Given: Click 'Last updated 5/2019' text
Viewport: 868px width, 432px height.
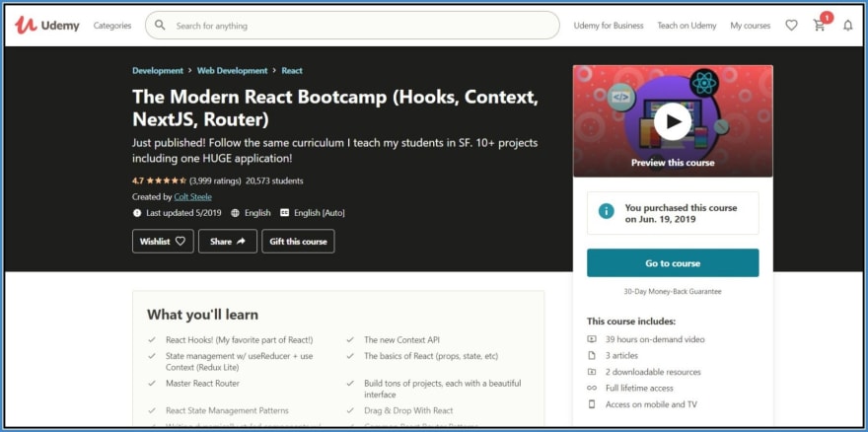Looking at the screenshot, I should [x=183, y=213].
